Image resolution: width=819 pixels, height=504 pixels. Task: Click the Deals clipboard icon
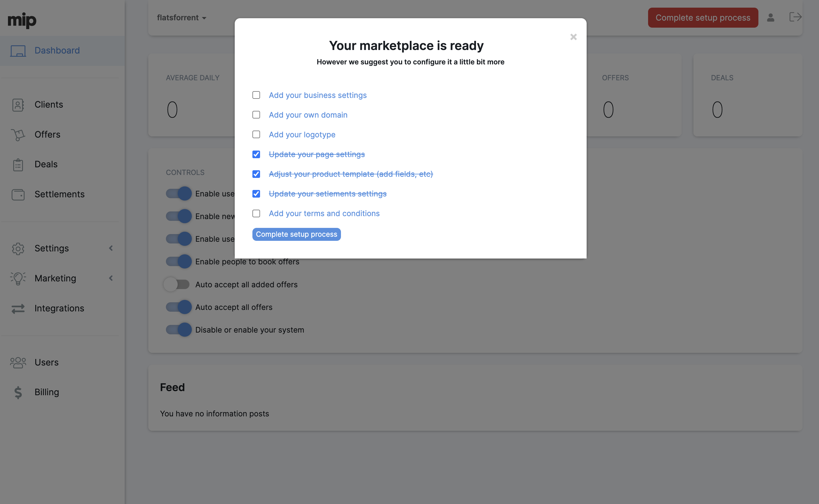point(18,165)
